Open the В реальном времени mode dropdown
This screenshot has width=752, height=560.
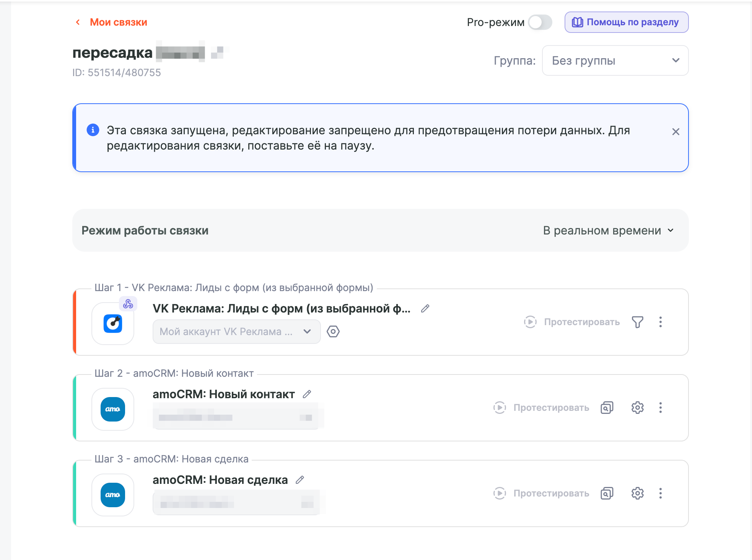coord(608,231)
